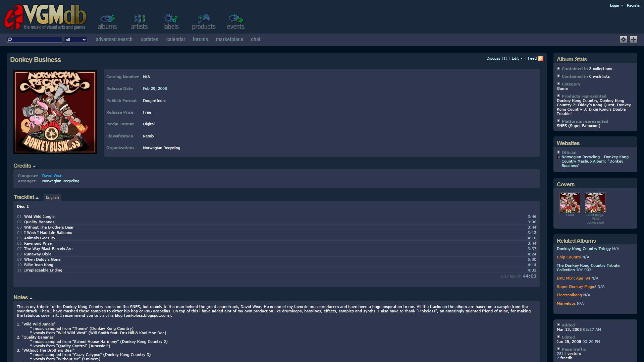Open the updates page
The width and height of the screenshot is (644, 362).
(x=149, y=40)
